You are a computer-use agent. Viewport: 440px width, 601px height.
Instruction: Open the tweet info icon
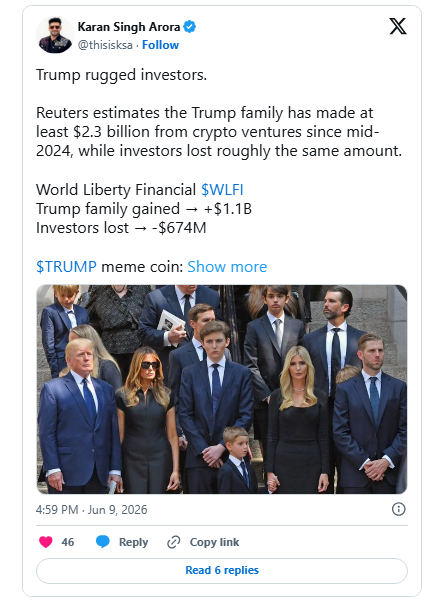(399, 509)
